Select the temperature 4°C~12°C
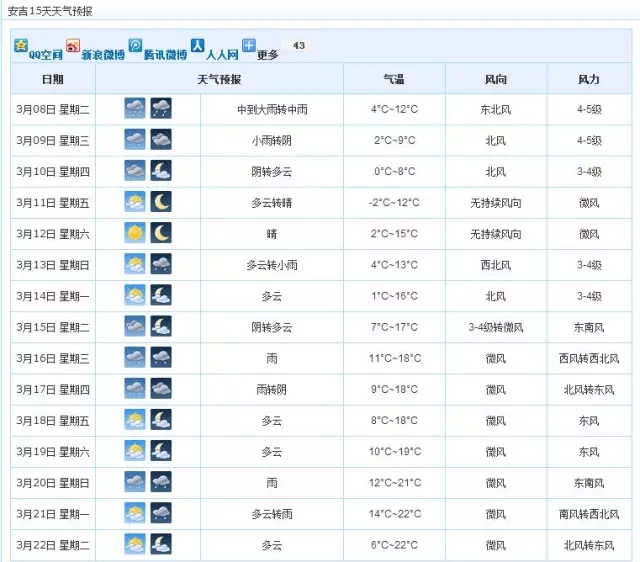This screenshot has width=640, height=562. [x=394, y=109]
